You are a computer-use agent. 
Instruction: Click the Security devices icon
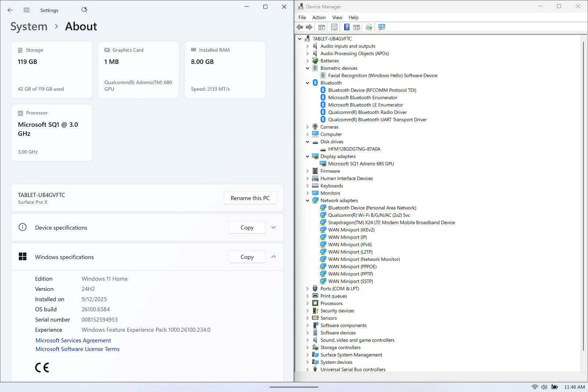(315, 310)
